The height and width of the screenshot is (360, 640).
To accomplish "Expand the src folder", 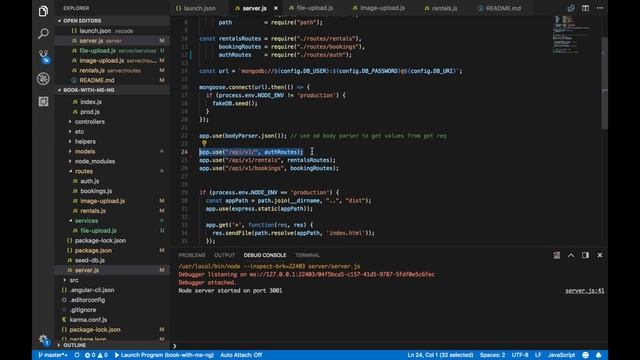I will [73, 280].
